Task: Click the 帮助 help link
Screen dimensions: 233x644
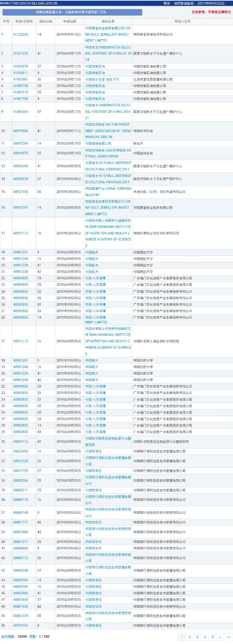Action: 166,3
